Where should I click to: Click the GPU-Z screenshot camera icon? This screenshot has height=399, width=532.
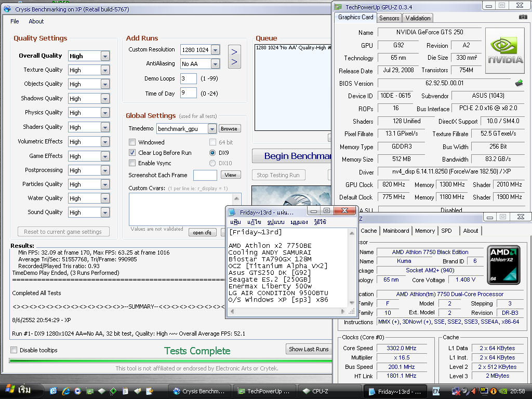click(x=523, y=17)
